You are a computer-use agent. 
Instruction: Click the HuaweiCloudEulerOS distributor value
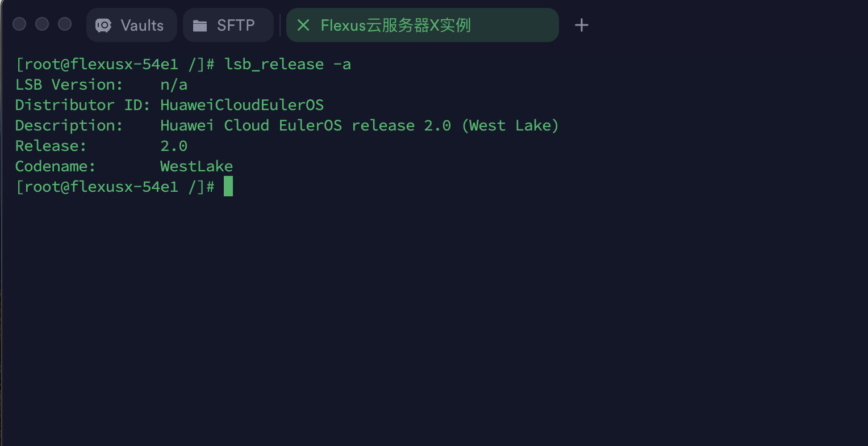point(242,105)
